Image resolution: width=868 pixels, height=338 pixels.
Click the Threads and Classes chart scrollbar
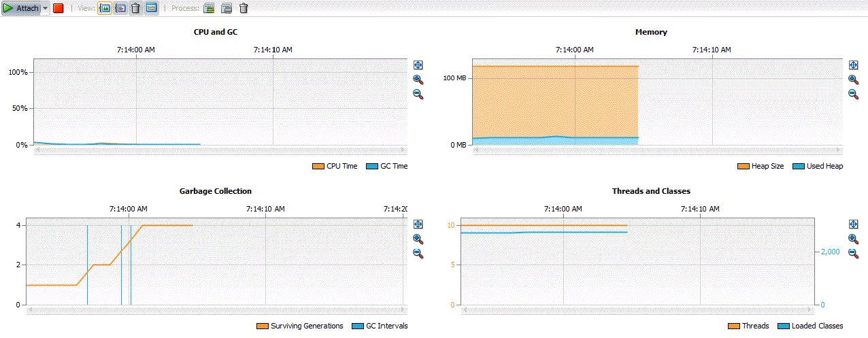637,310
